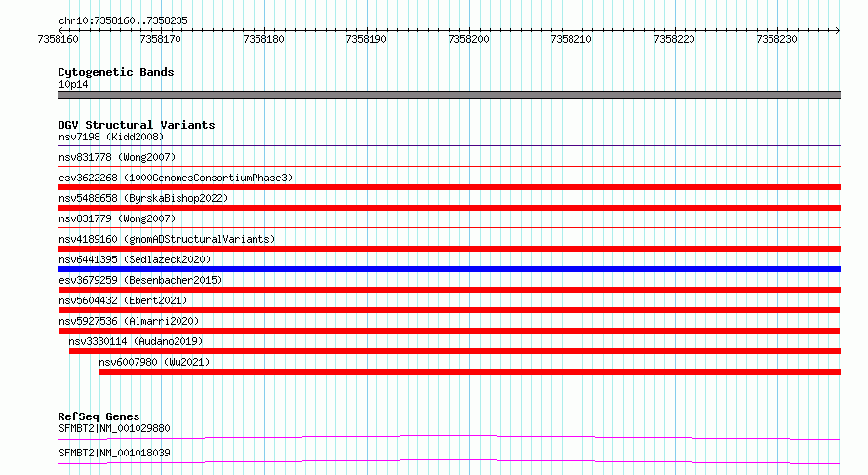868x475 pixels.
Task: Select the 10p14 band label
Action: click(x=73, y=84)
